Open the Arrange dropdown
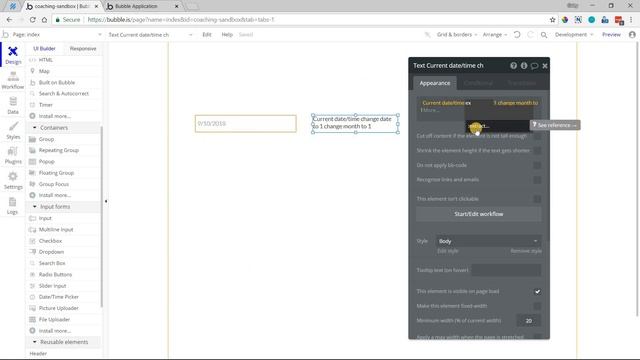Viewport: 640px width, 360px height. [x=495, y=35]
